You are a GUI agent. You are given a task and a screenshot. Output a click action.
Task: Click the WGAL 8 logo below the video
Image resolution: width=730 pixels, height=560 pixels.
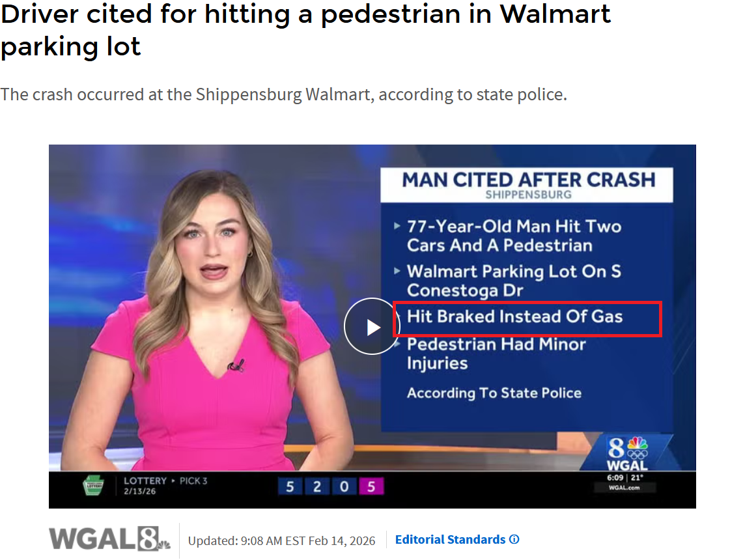tap(110, 539)
